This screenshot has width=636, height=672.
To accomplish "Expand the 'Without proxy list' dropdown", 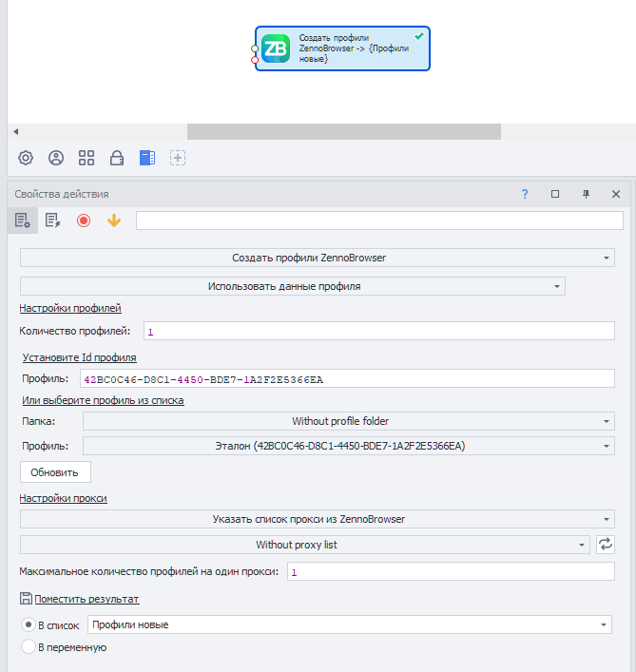I will (x=305, y=545).
